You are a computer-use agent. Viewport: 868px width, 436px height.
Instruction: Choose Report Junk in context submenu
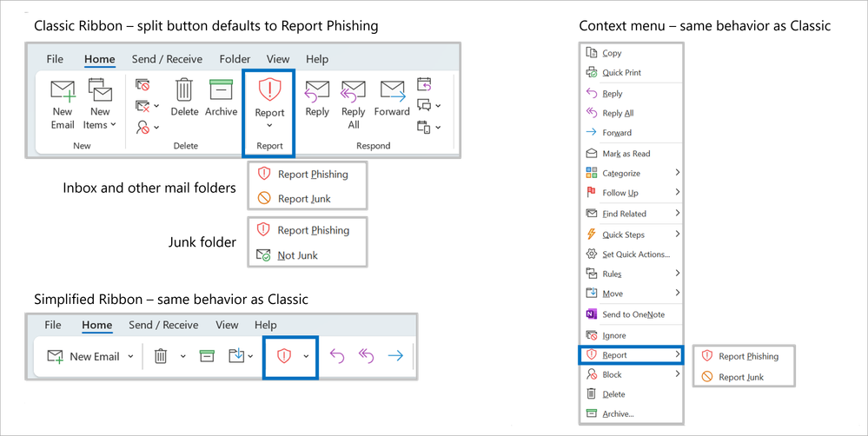coord(744,377)
